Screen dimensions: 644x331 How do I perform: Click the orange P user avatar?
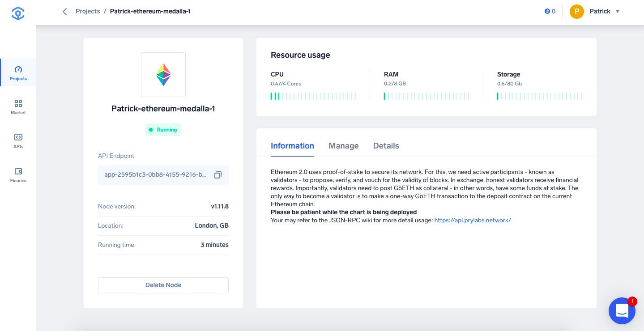point(577,12)
